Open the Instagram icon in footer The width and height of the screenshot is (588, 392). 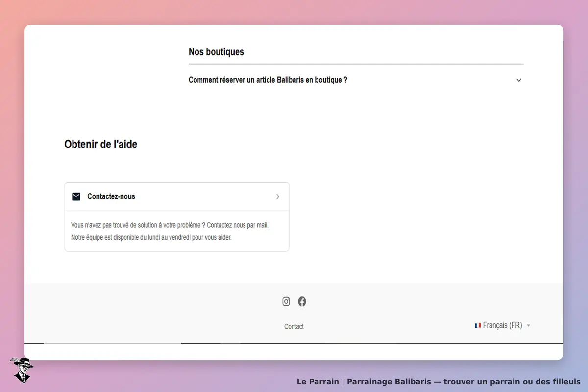tap(286, 302)
